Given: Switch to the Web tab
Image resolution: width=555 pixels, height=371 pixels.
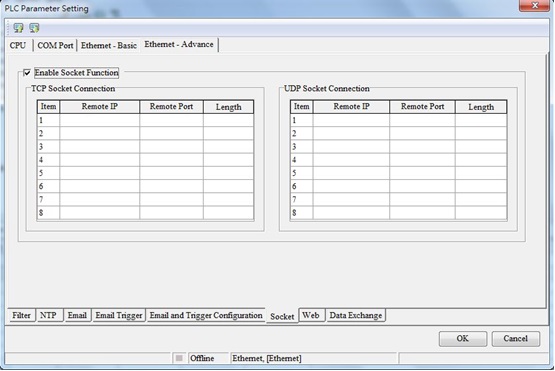Looking at the screenshot, I should click(311, 315).
